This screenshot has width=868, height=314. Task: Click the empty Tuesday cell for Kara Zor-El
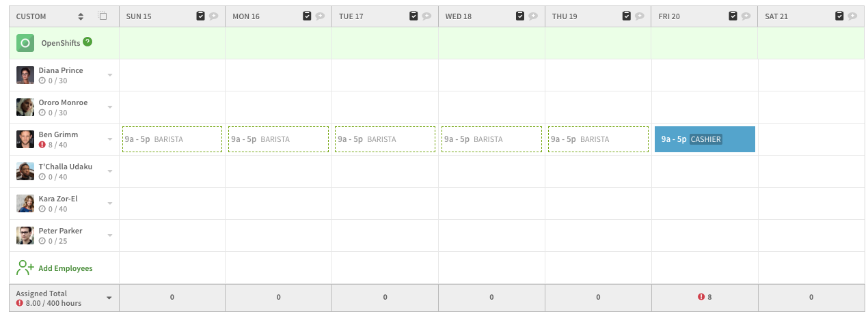pos(385,203)
